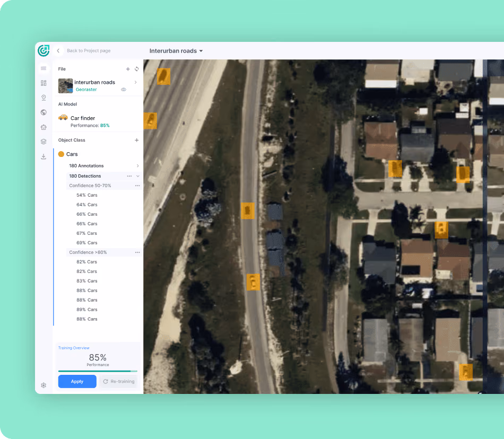This screenshot has width=504, height=439.
Task: Open the dashboard grid icon in the sidebar
Action: click(44, 83)
